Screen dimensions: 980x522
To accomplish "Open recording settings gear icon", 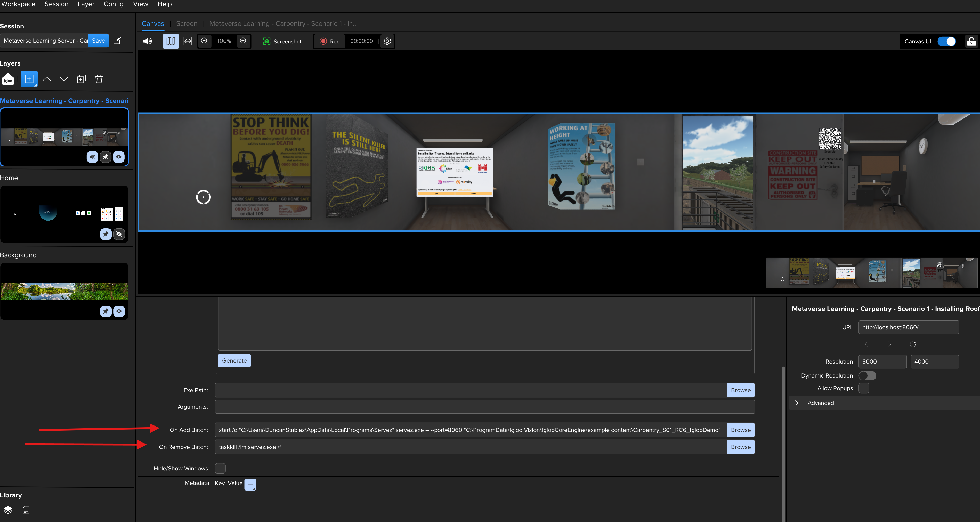I will tap(387, 41).
